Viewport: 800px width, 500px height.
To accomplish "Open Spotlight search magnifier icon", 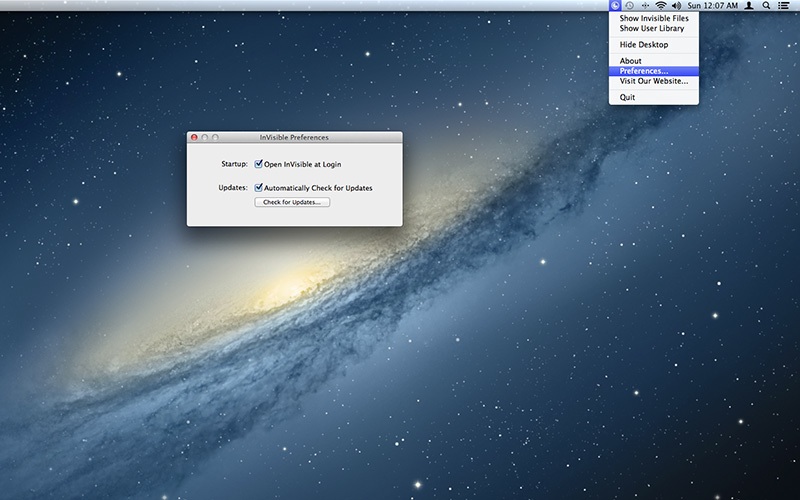I will 766,6.
